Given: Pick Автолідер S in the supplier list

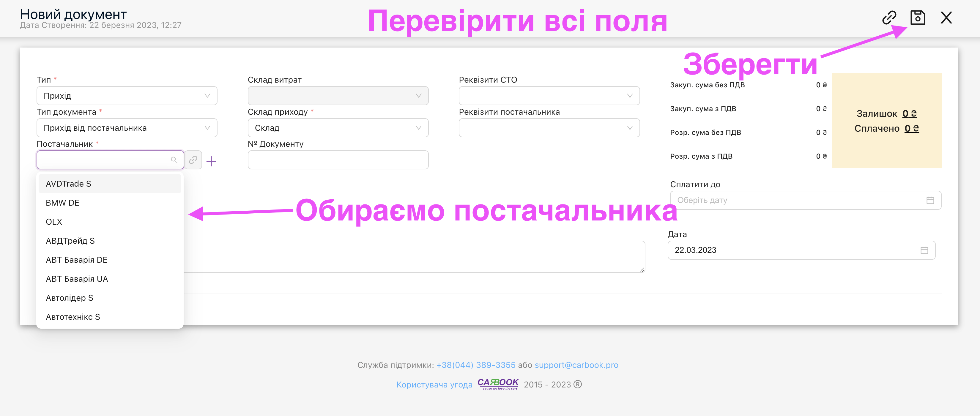Looking at the screenshot, I should tap(69, 298).
